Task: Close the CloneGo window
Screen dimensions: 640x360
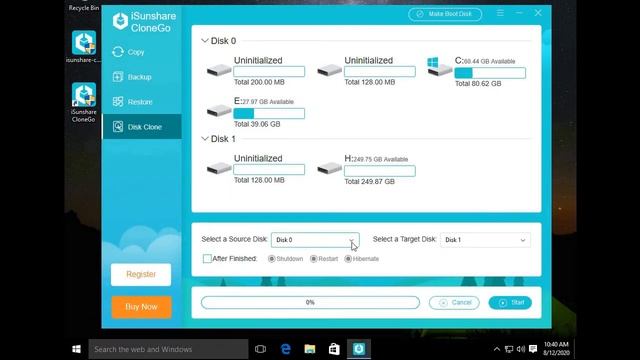Action: point(538,13)
